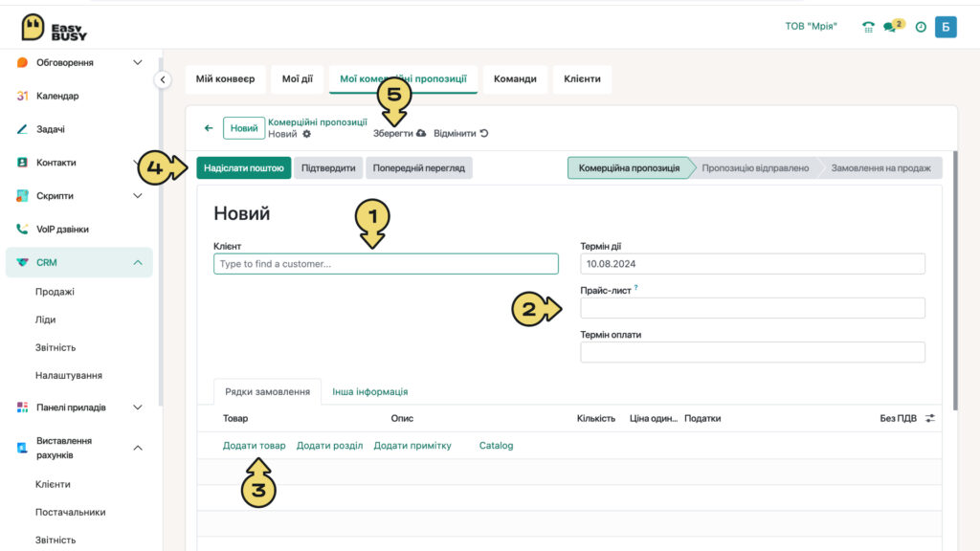The height and width of the screenshot is (551, 980).
Task: Open the Термін дії date field
Action: click(x=752, y=264)
